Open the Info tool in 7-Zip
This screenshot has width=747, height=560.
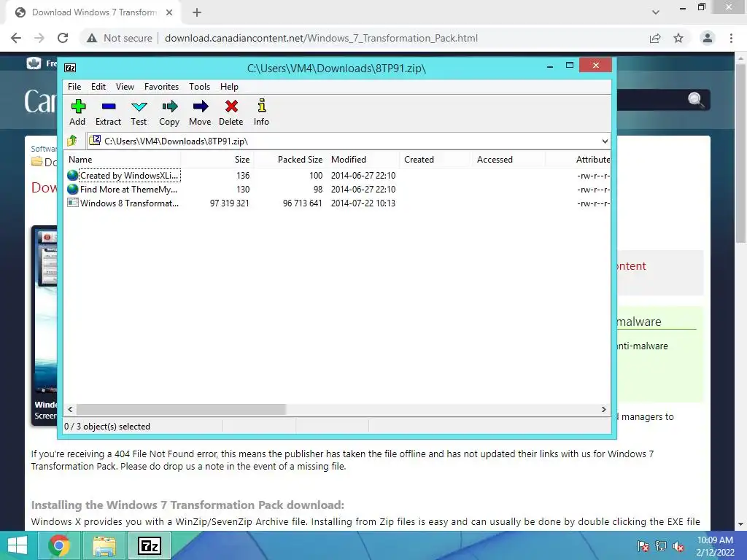[x=262, y=106]
